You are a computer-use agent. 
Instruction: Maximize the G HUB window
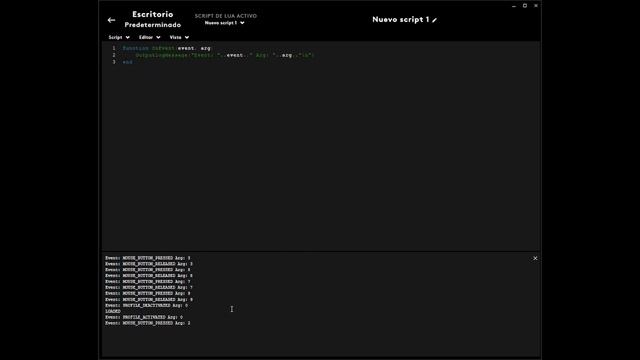[x=525, y=6]
